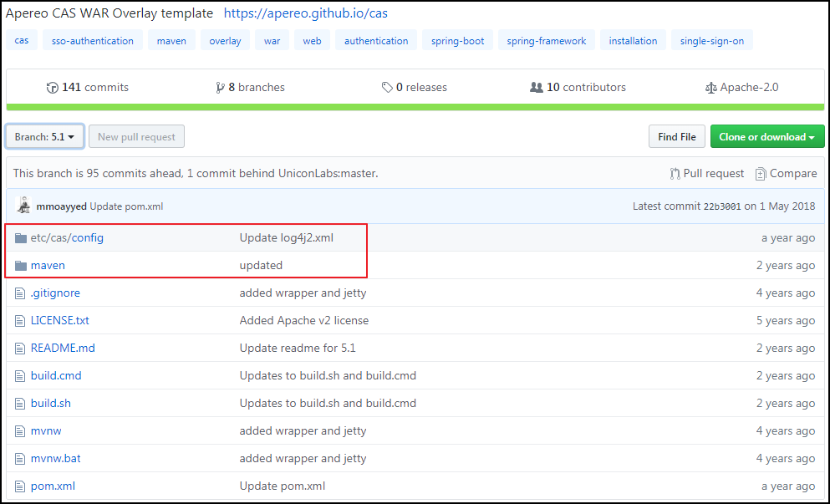Select the maven topic tag

pyautogui.click(x=171, y=40)
